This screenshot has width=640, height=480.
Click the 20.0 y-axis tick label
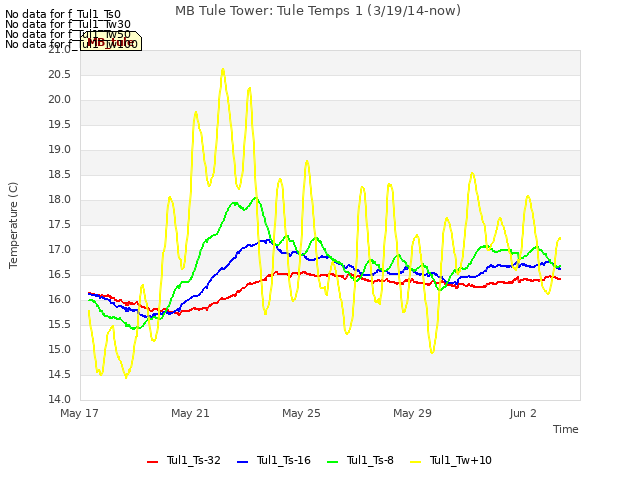tap(60, 100)
